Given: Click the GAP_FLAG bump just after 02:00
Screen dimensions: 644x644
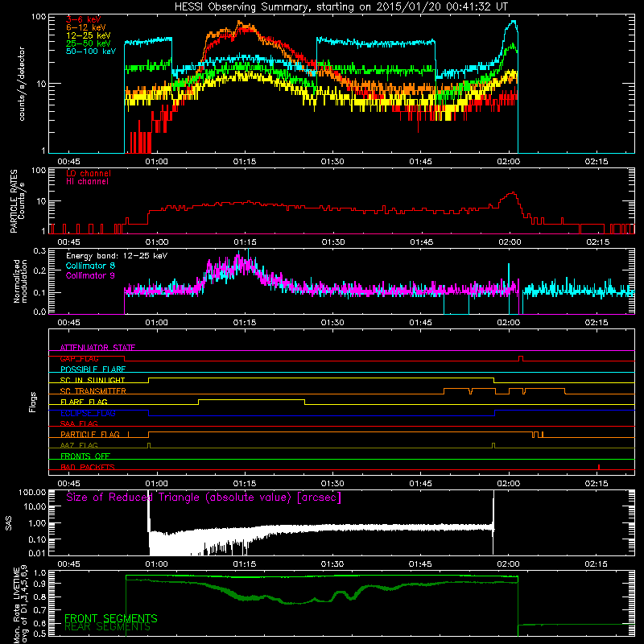Looking at the screenshot, I should (521, 358).
